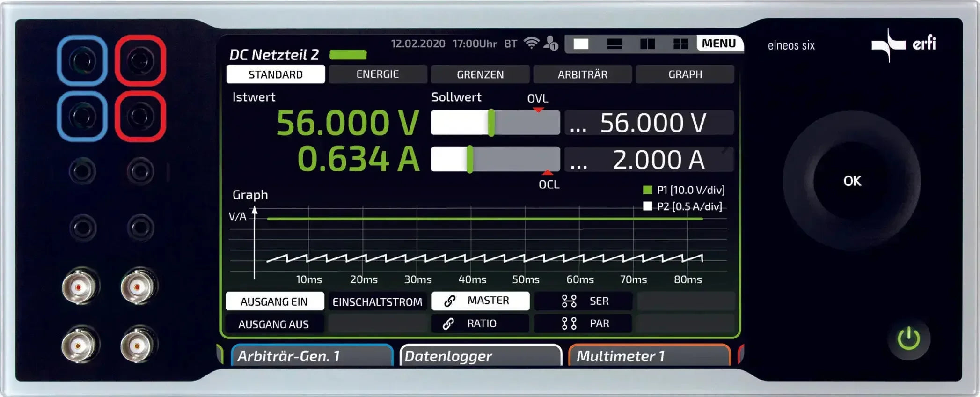Screen dimensions: 980x397
Task: Edit the 56.000 V setpoint field
Action: (x=649, y=123)
